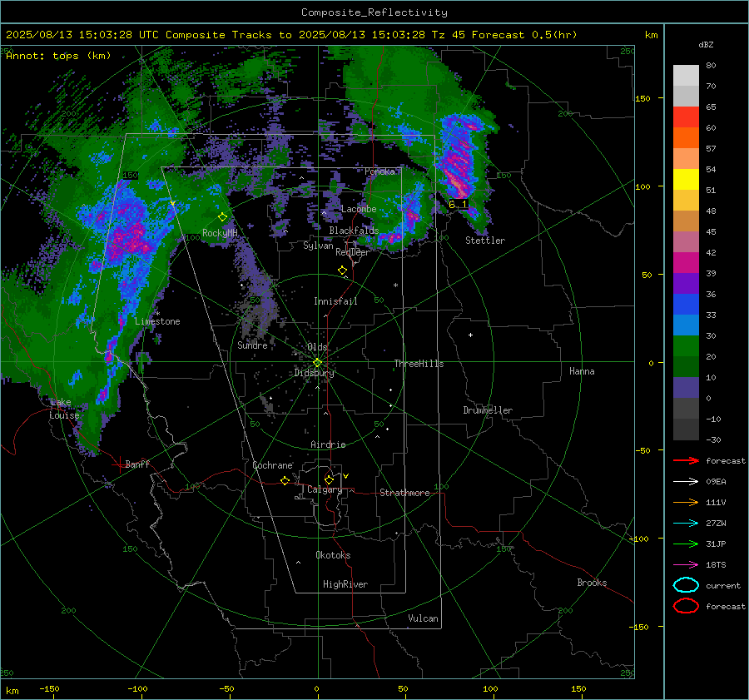This screenshot has width=749, height=700.
Task: Click the 'Annot: tops (km)' annotation text
Action: pyautogui.click(x=58, y=56)
